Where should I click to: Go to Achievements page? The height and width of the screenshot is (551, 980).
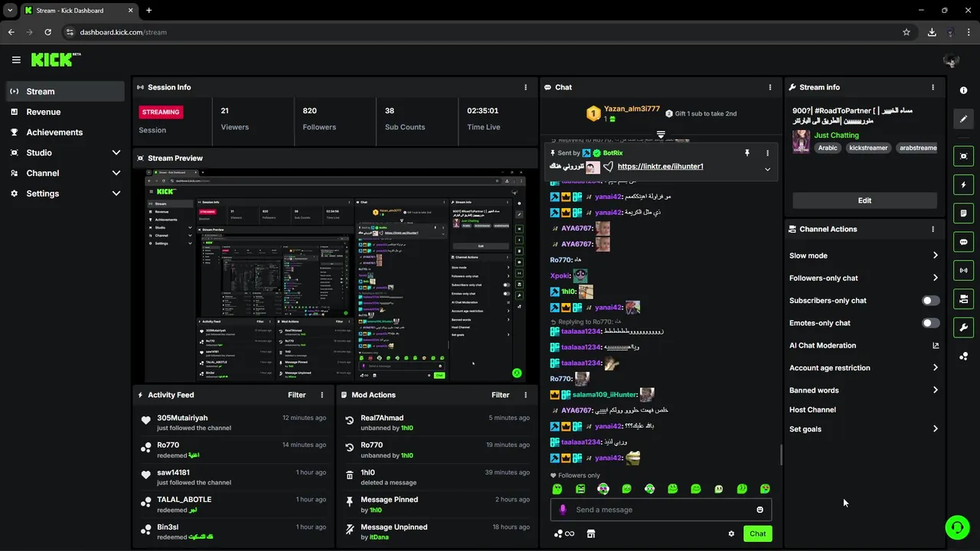(x=65, y=132)
